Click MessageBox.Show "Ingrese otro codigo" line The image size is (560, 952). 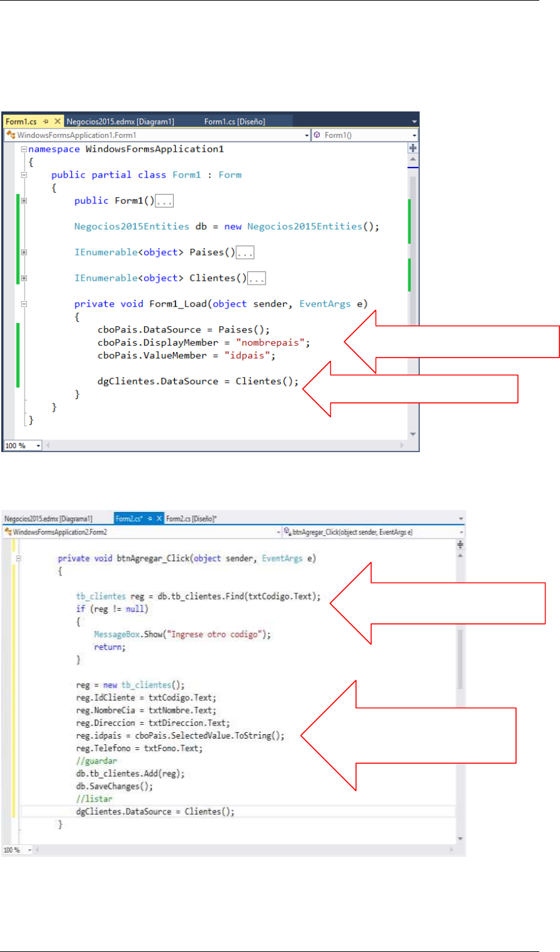pyautogui.click(x=182, y=634)
